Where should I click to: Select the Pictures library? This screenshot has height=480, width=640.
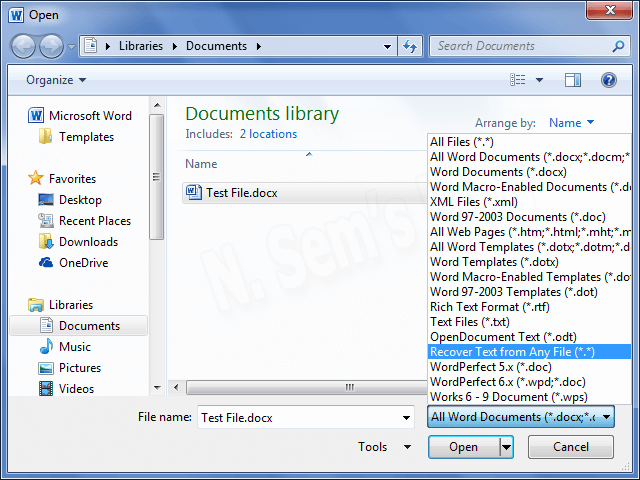(70, 368)
